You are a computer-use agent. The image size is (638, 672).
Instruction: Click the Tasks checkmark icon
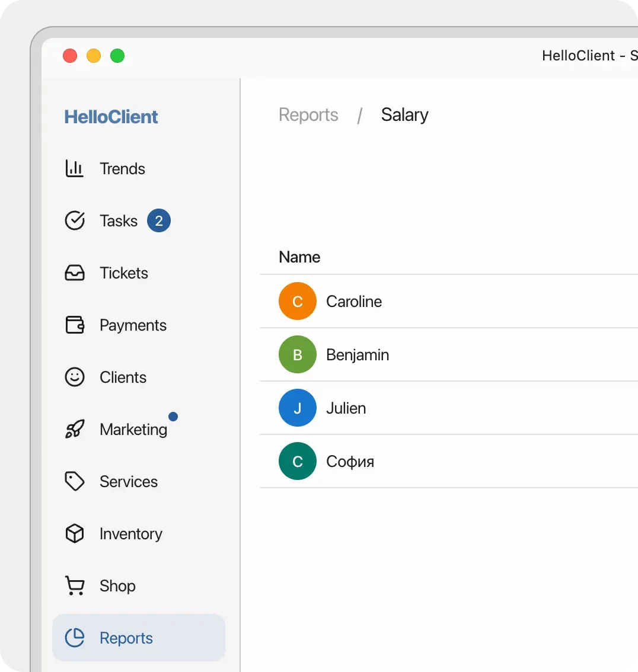75,220
